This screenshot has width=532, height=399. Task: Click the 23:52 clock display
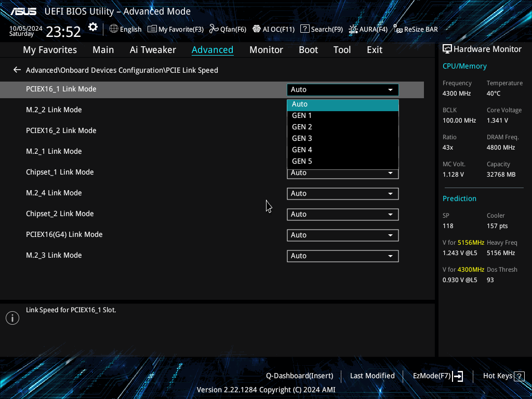63,32
